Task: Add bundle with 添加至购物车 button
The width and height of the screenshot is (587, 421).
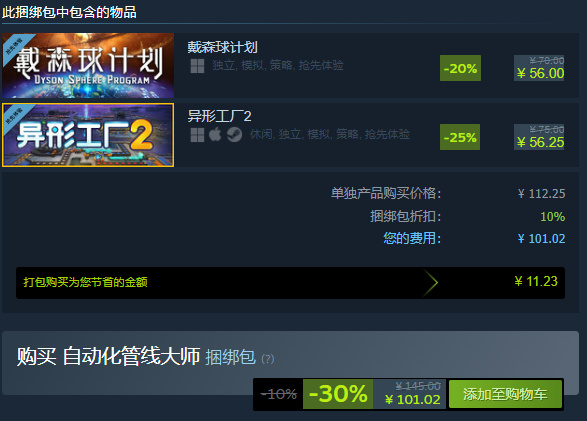Action: (x=505, y=394)
